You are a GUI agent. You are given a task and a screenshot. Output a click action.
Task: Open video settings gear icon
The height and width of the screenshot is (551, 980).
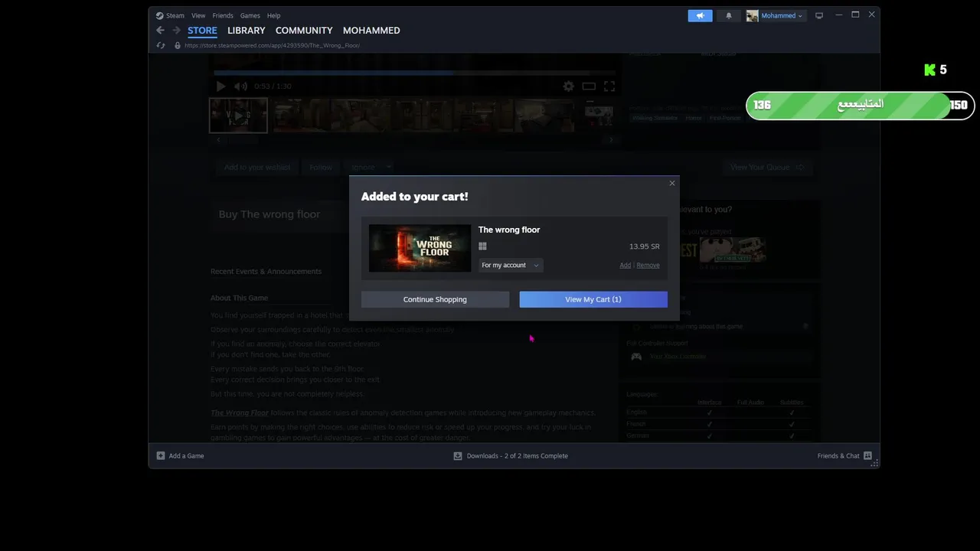coord(568,86)
